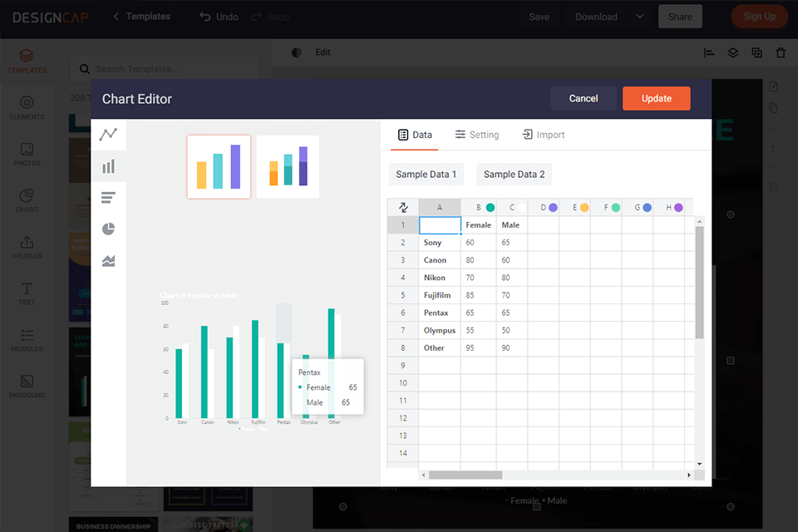The width and height of the screenshot is (798, 532).
Task: Change column C white color swatch
Action: point(522,207)
